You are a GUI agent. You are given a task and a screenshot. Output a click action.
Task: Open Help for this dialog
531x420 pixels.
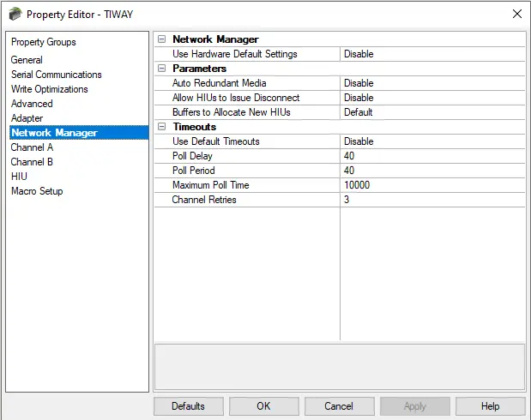click(x=491, y=406)
